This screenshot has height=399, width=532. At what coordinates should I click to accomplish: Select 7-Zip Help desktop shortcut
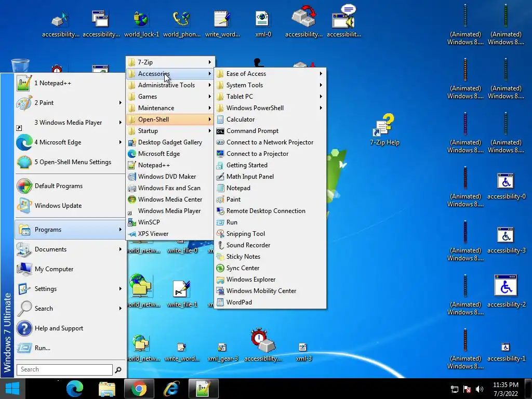(x=384, y=130)
